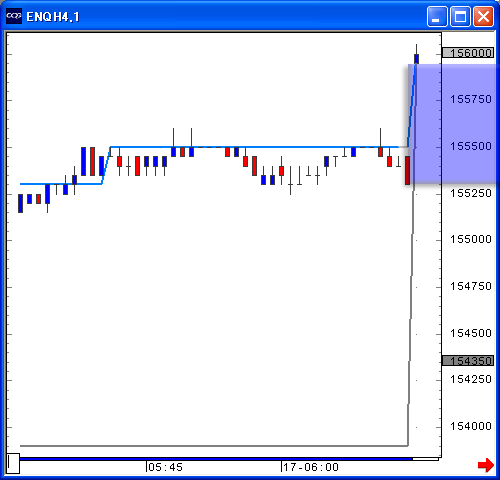Click the 05:45 time label
The image size is (500, 480).
click(x=165, y=467)
